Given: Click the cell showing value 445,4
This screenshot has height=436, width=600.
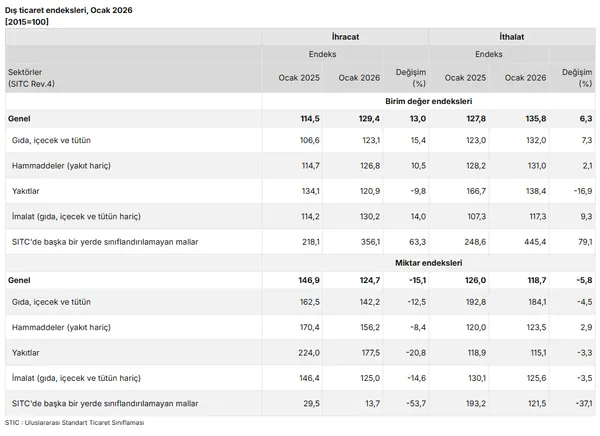Looking at the screenshot, I should click(532, 240).
